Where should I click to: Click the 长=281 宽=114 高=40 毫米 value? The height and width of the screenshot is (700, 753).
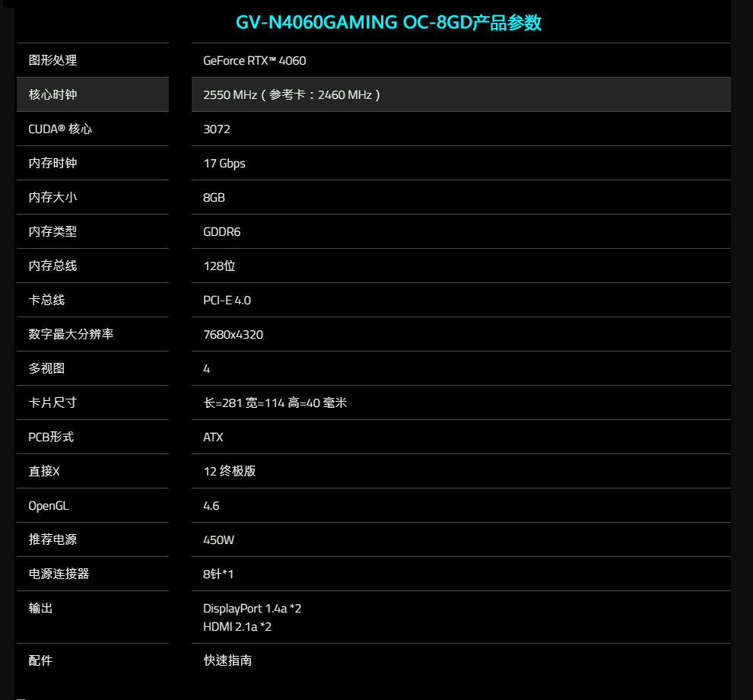coord(275,402)
